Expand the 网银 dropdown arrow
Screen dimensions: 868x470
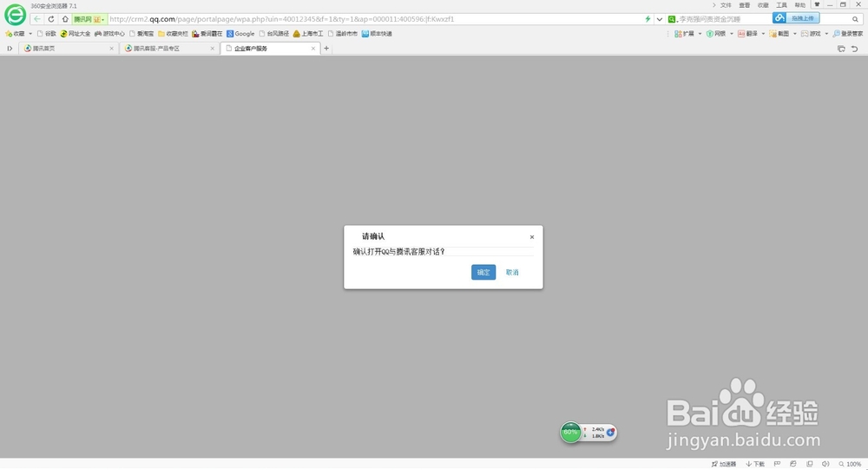pyautogui.click(x=731, y=34)
